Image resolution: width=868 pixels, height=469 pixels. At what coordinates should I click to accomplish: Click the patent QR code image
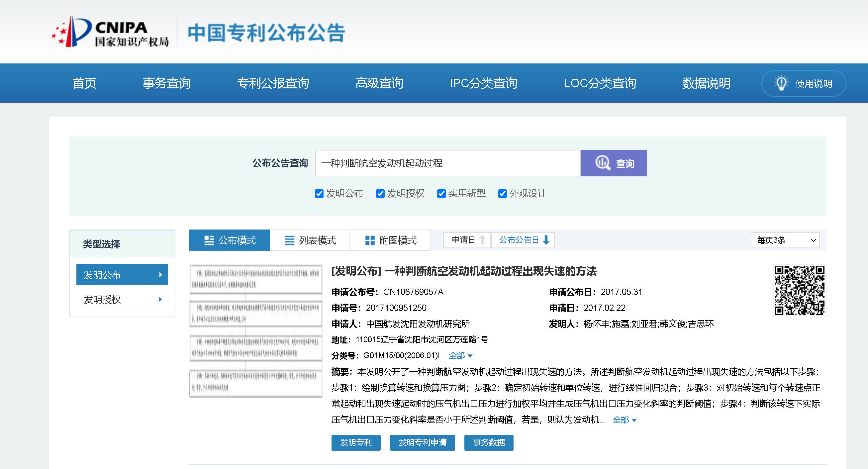(x=799, y=290)
